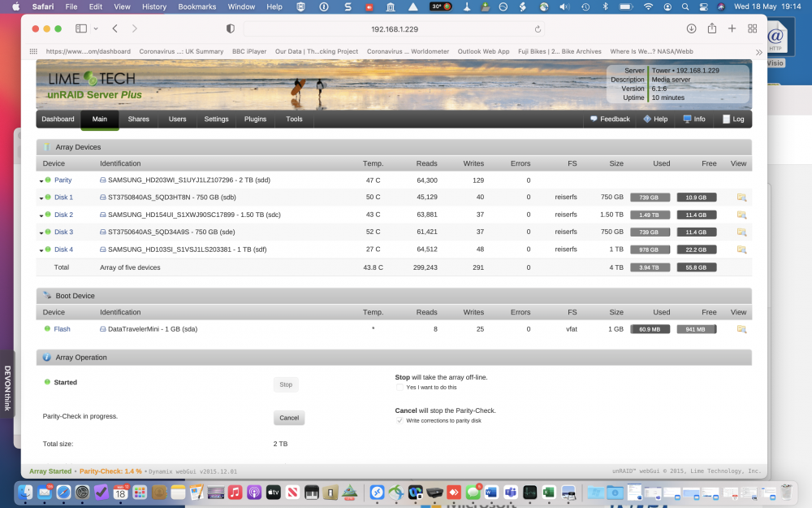
Task: Tick the 'Yes I want to do this' checkbox
Action: 400,387
